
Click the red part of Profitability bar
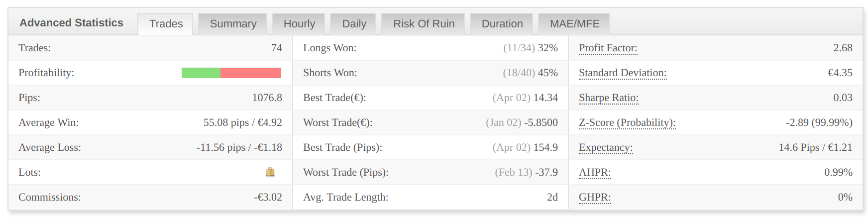pos(251,73)
